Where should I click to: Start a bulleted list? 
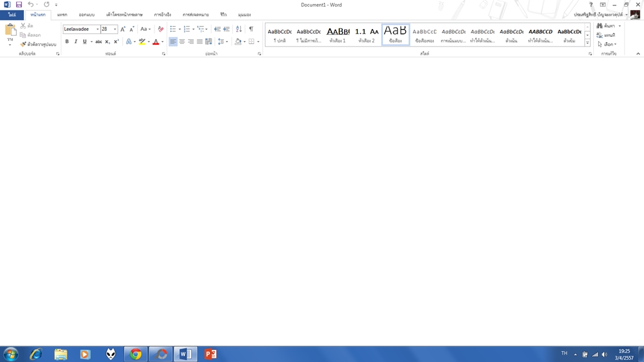[x=173, y=29]
